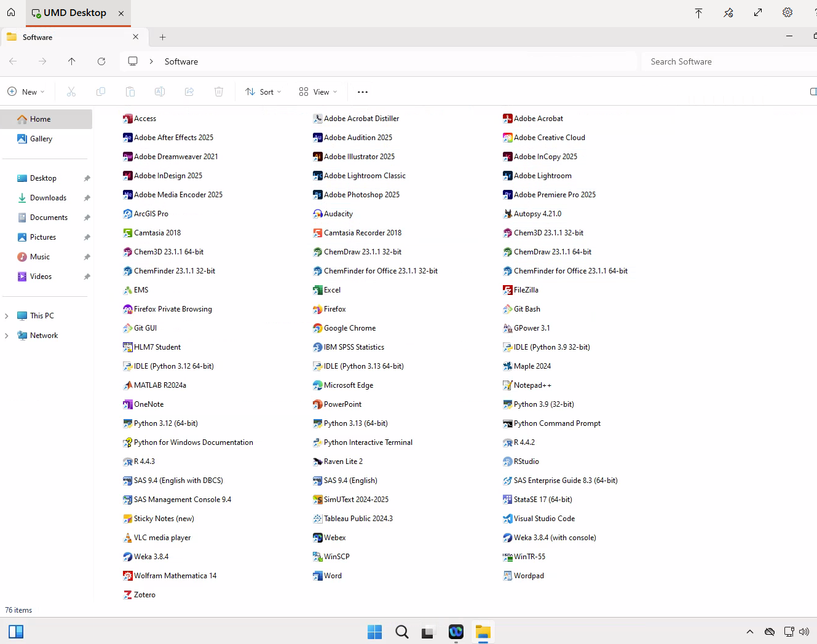The width and height of the screenshot is (817, 644).
Task: Select the VLC media player icon
Action: coord(157,538)
